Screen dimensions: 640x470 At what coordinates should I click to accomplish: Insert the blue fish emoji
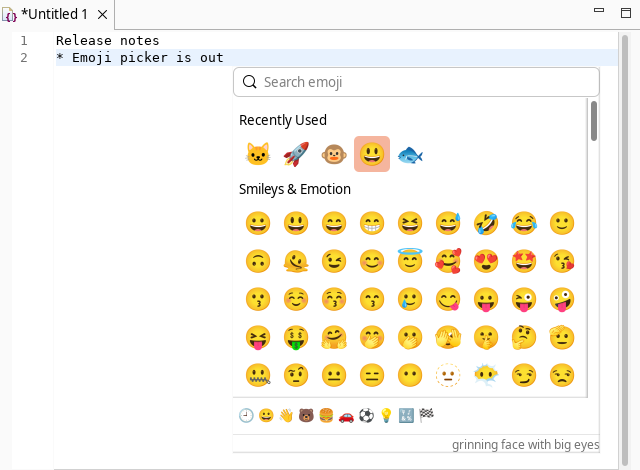(410, 155)
